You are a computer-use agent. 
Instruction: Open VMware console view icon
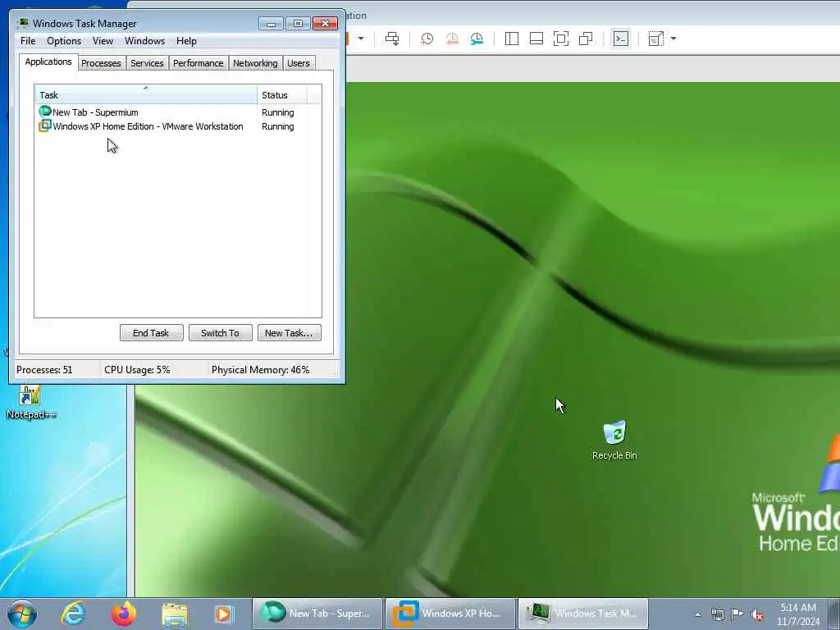point(621,39)
